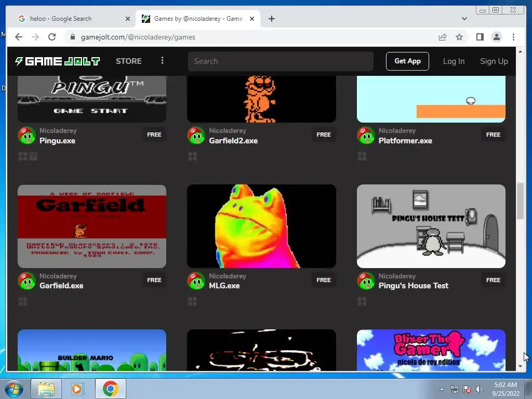Bookmark the page with the star icon
This screenshot has height=399, width=532.
pyautogui.click(x=459, y=37)
